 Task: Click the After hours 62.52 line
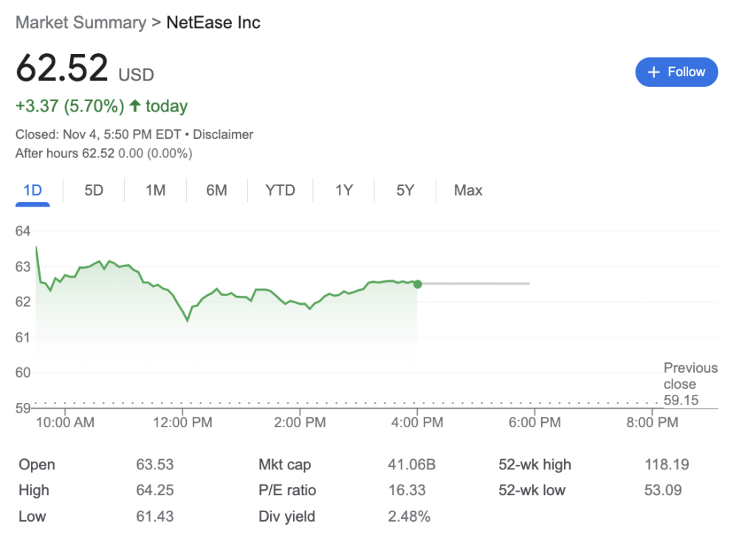pos(103,153)
